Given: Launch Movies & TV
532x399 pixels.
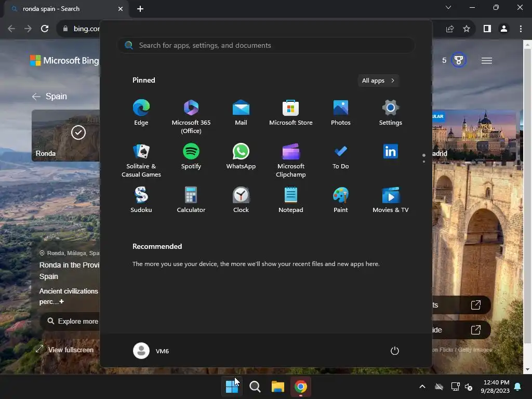Looking at the screenshot, I should pyautogui.click(x=391, y=200).
